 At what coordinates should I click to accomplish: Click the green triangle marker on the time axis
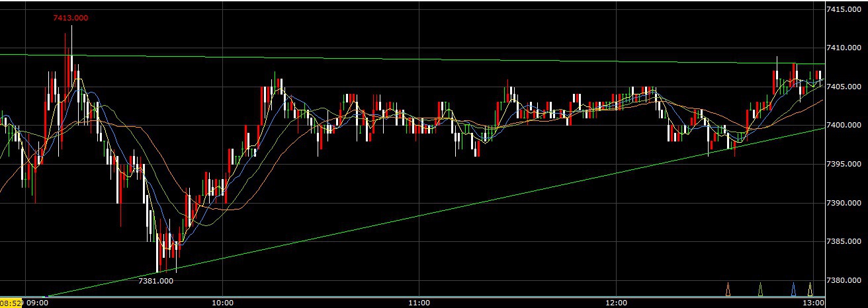760,289
